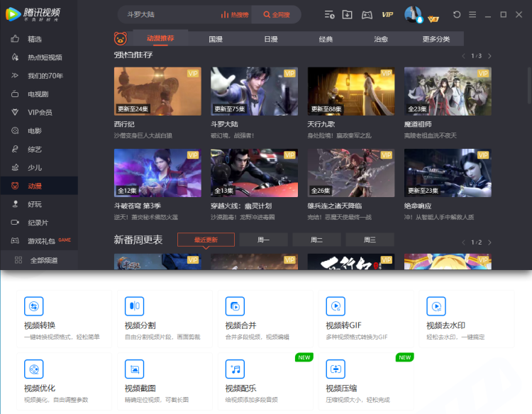
Task: Open 西行纪 thumbnail
Action: pyautogui.click(x=157, y=91)
